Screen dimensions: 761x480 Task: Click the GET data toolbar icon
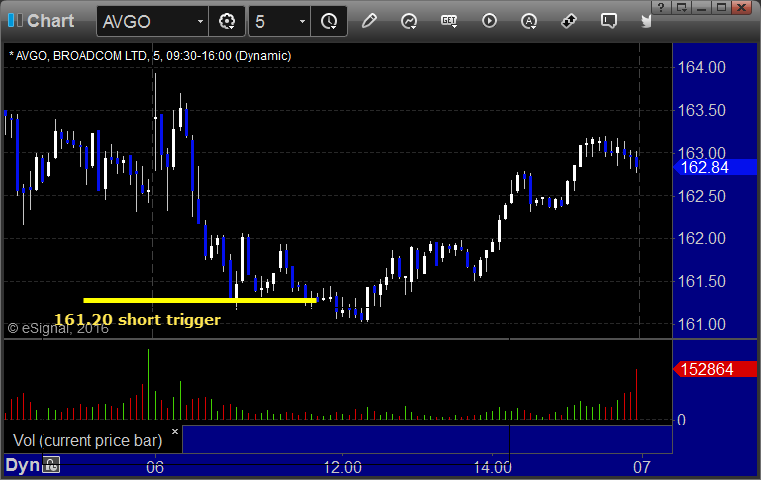pyautogui.click(x=449, y=21)
